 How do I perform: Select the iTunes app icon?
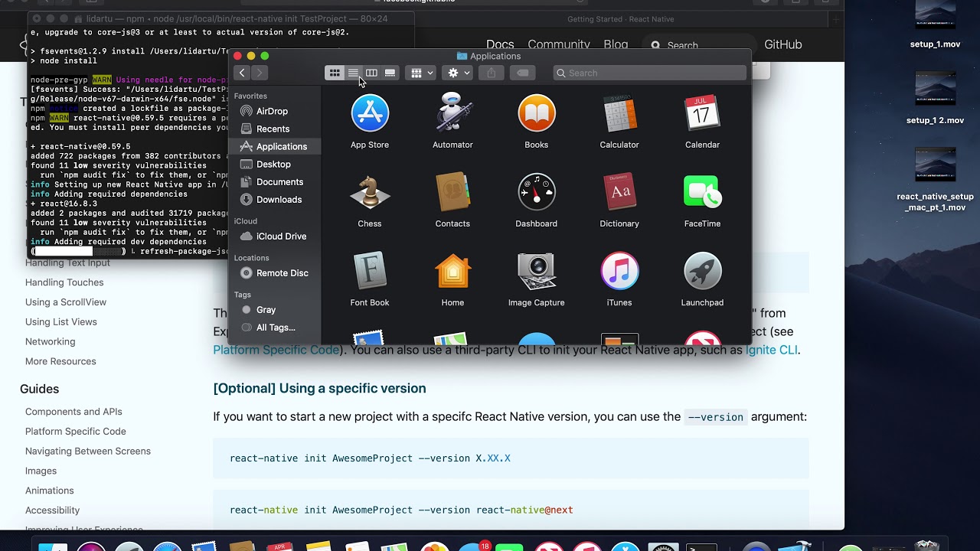[619, 271]
